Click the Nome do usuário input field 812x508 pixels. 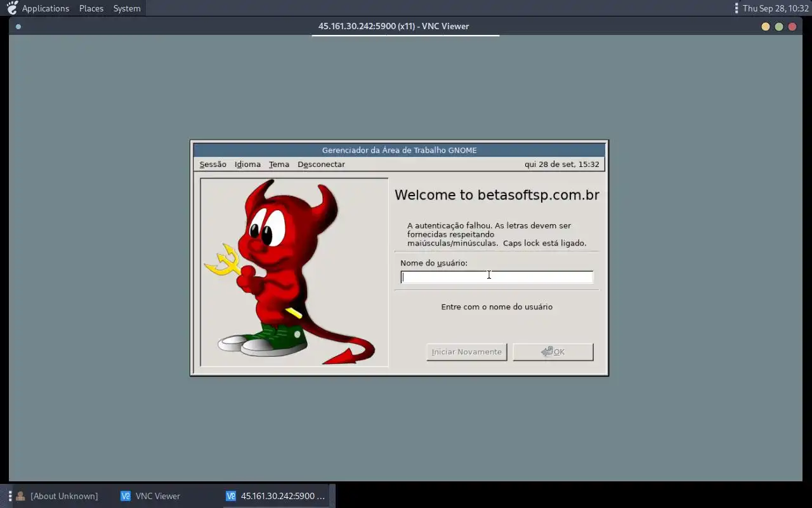point(497,277)
